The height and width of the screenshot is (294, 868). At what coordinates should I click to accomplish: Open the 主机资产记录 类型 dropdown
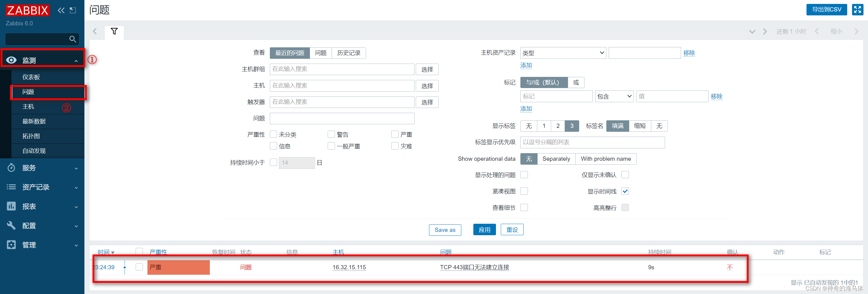point(563,53)
